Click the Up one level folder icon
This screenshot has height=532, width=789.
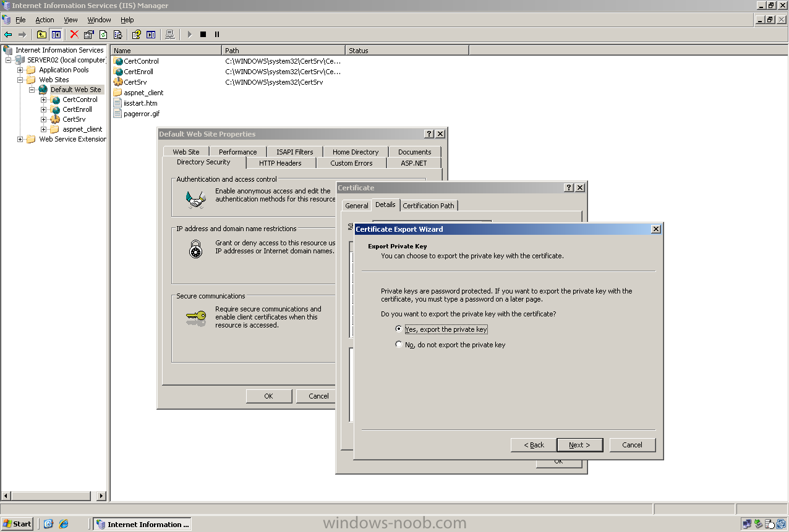click(x=41, y=35)
